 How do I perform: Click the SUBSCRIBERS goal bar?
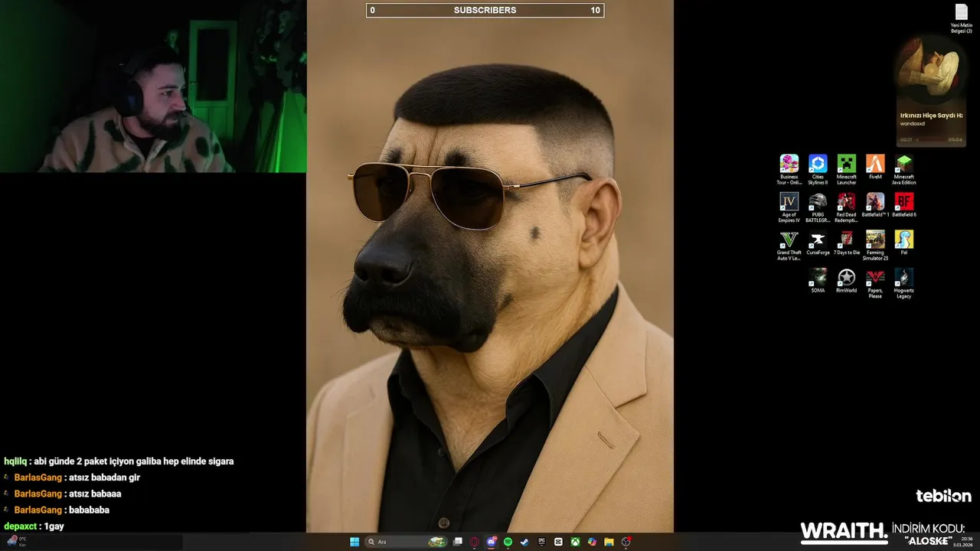tap(485, 11)
